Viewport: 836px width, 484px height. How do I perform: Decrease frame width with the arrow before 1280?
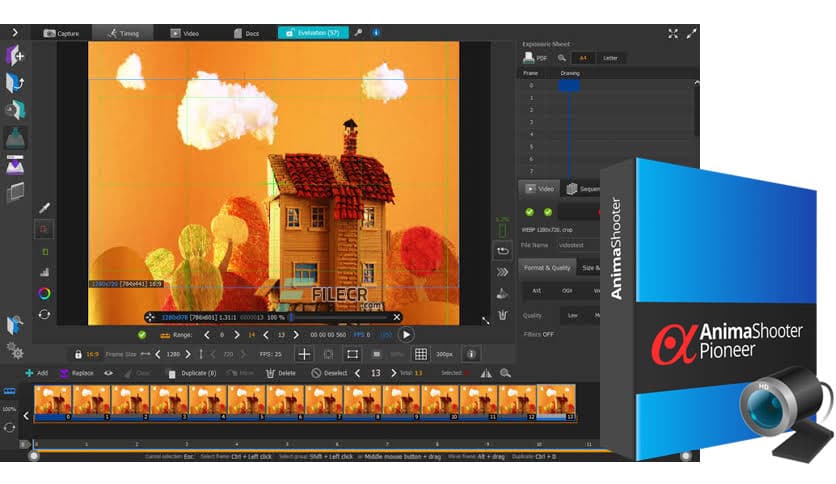158,354
